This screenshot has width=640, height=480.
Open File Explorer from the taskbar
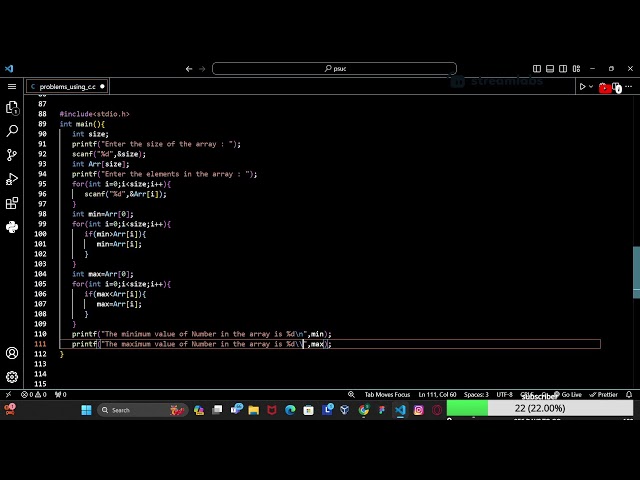click(253, 410)
